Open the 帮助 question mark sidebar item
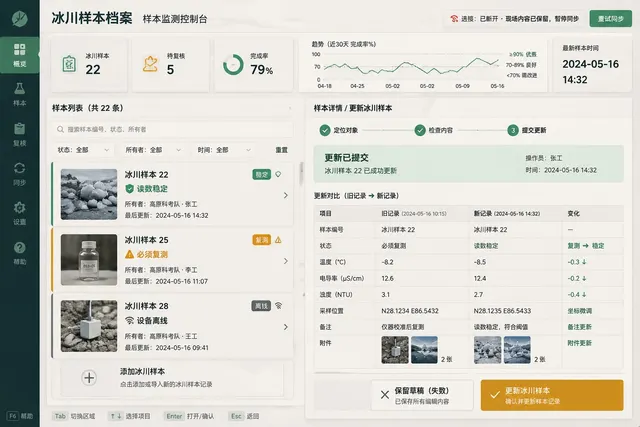 tap(20, 253)
